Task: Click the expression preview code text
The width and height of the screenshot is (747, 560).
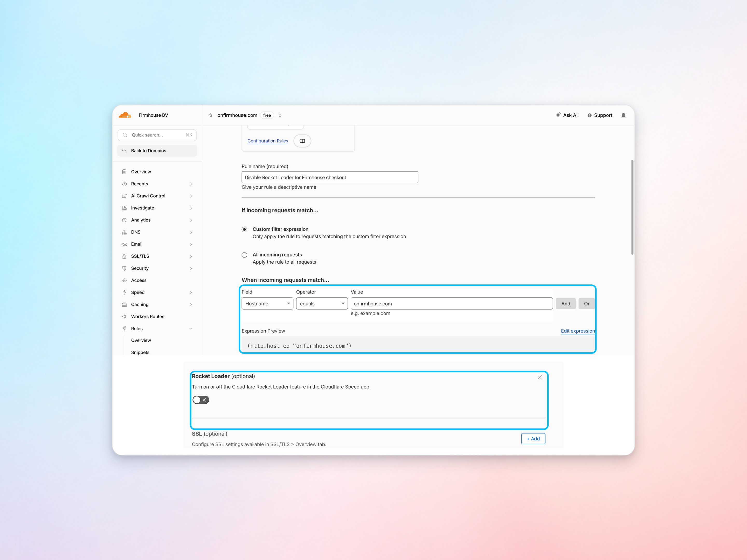Action: (x=300, y=346)
